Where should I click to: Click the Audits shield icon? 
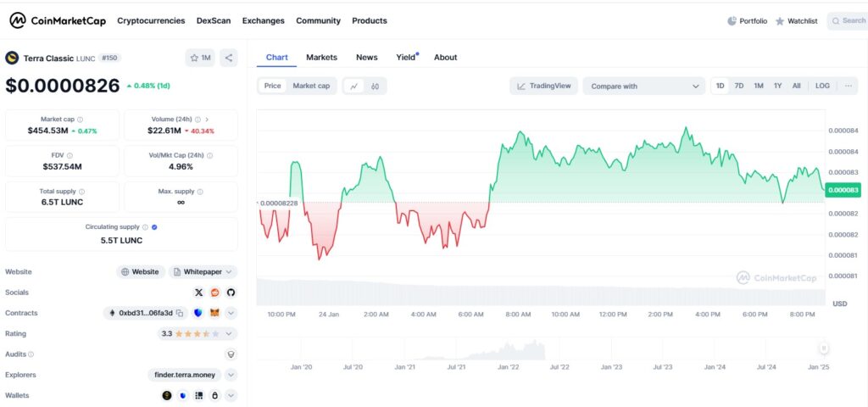[231, 354]
